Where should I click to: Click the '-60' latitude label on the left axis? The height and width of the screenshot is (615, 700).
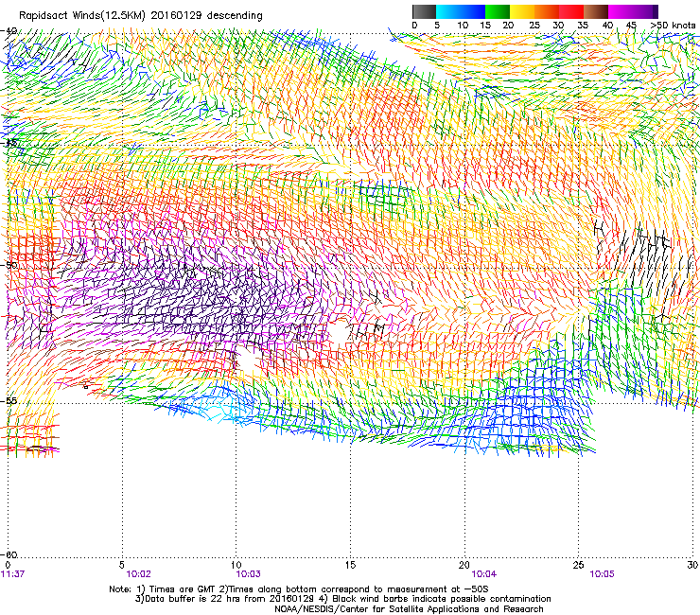pos(9,554)
